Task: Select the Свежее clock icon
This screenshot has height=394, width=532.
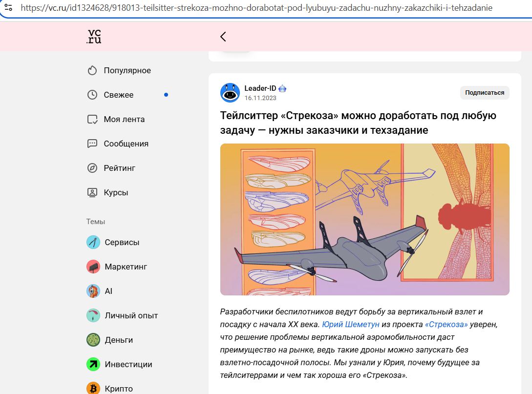Action: click(92, 95)
